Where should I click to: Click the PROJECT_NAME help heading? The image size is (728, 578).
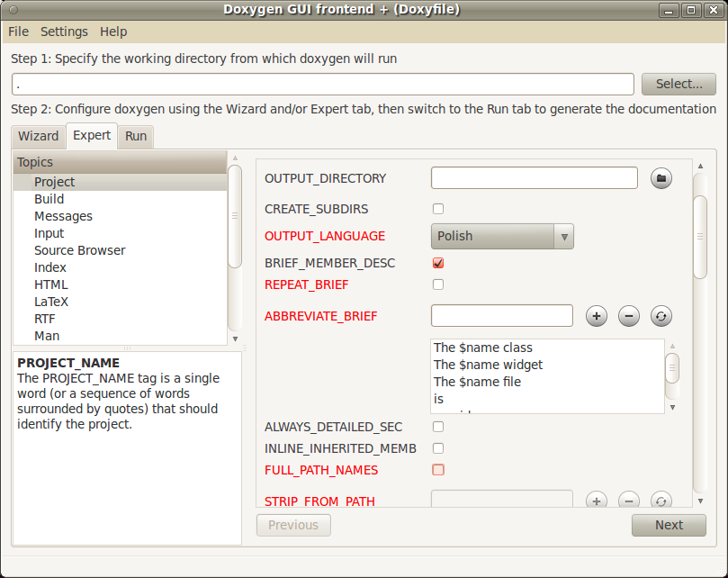point(68,363)
